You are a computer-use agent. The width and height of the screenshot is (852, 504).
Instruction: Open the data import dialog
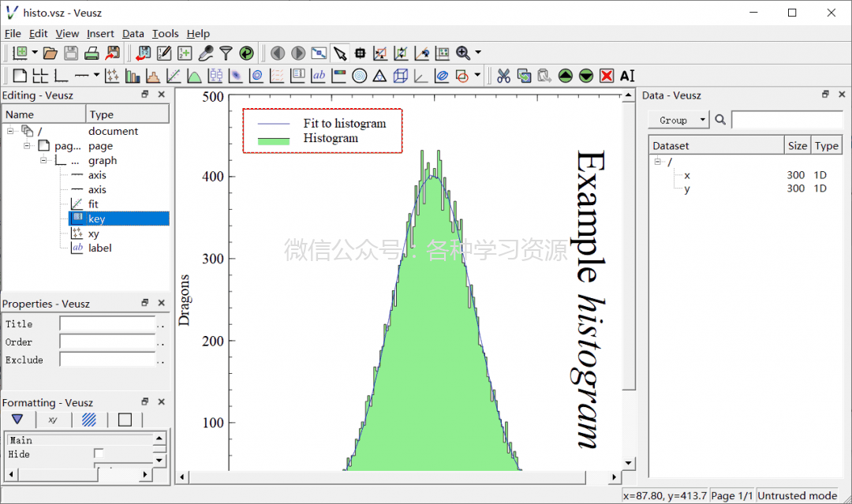(x=144, y=53)
